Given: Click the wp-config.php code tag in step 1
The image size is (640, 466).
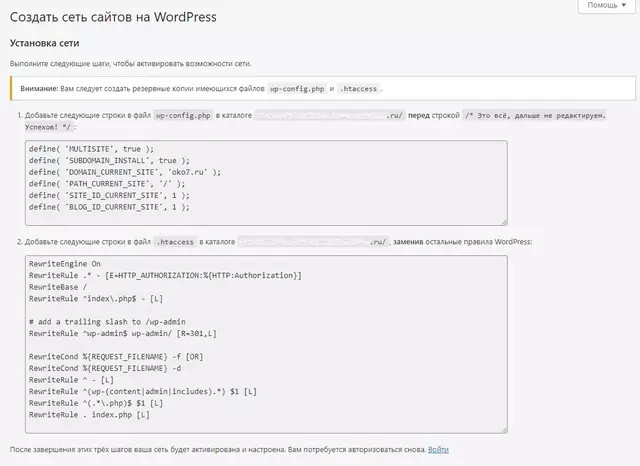Looking at the screenshot, I should point(183,115).
